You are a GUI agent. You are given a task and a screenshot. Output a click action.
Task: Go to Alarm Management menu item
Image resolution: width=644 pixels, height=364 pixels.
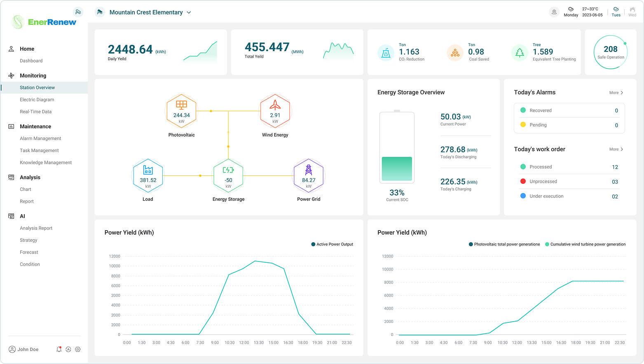40,138
